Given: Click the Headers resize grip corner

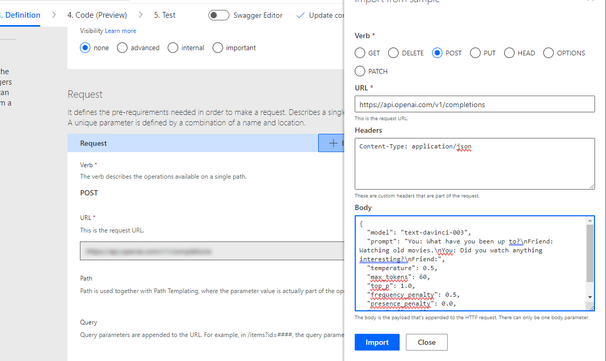Looking at the screenshot, I should pyautogui.click(x=592, y=186).
